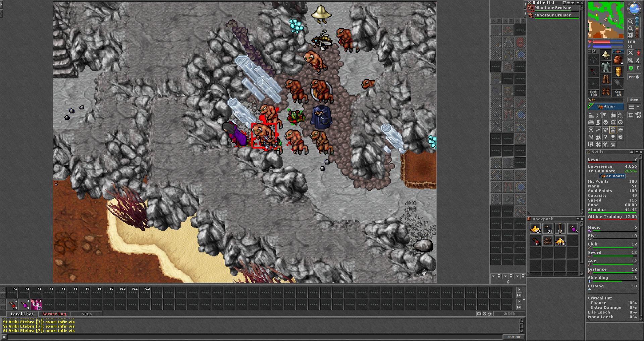Click the first bottom action bar play arrow
The width and height of the screenshot is (644, 341).
pos(519,289)
